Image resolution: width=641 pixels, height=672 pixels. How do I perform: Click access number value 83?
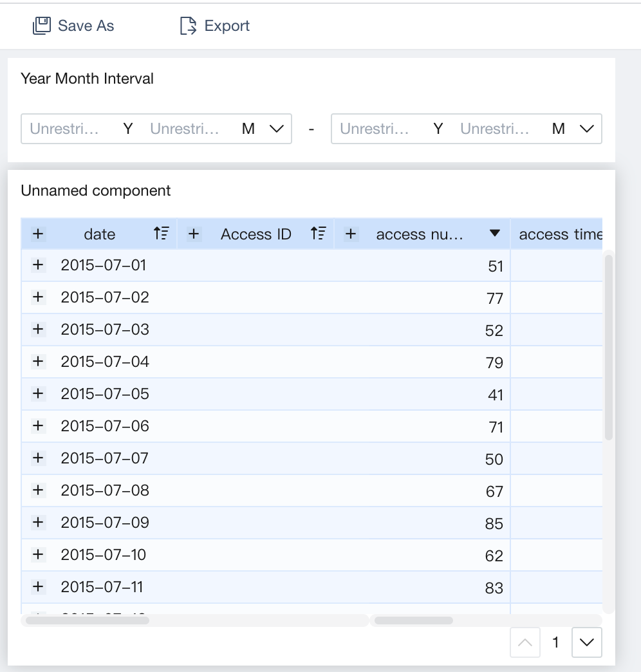click(494, 588)
